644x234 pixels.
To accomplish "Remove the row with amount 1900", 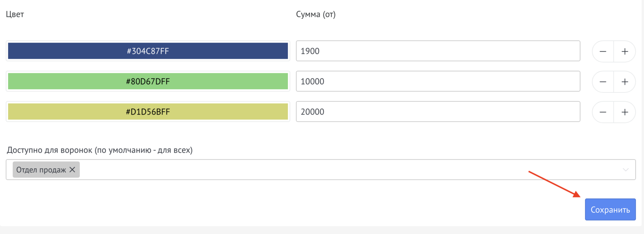I will coord(603,51).
